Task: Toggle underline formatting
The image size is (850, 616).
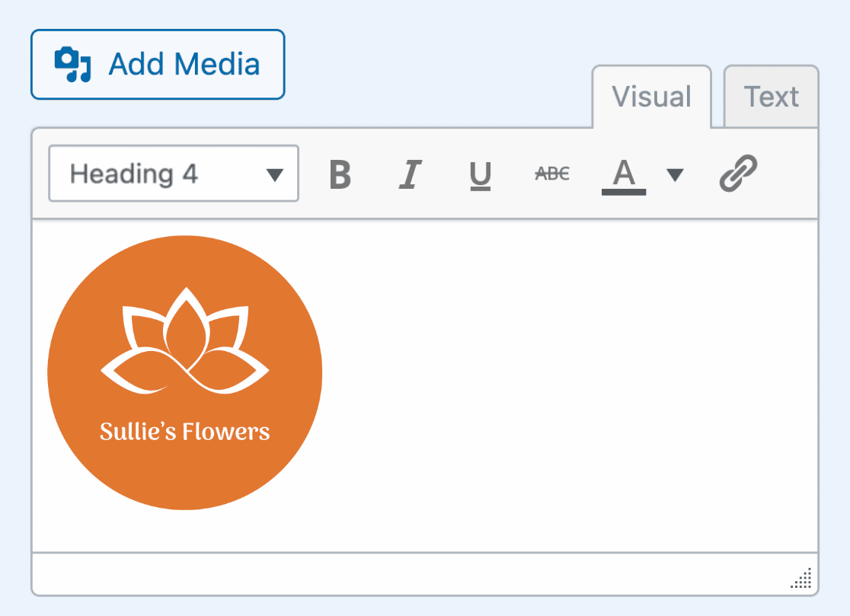Action: point(481,174)
